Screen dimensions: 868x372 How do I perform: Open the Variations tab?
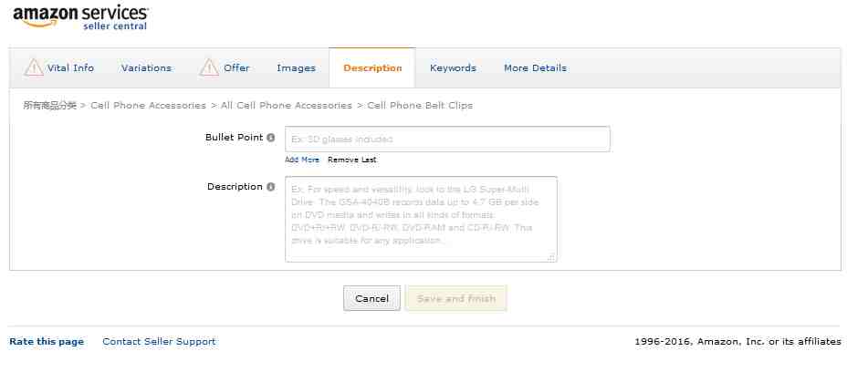click(x=146, y=68)
